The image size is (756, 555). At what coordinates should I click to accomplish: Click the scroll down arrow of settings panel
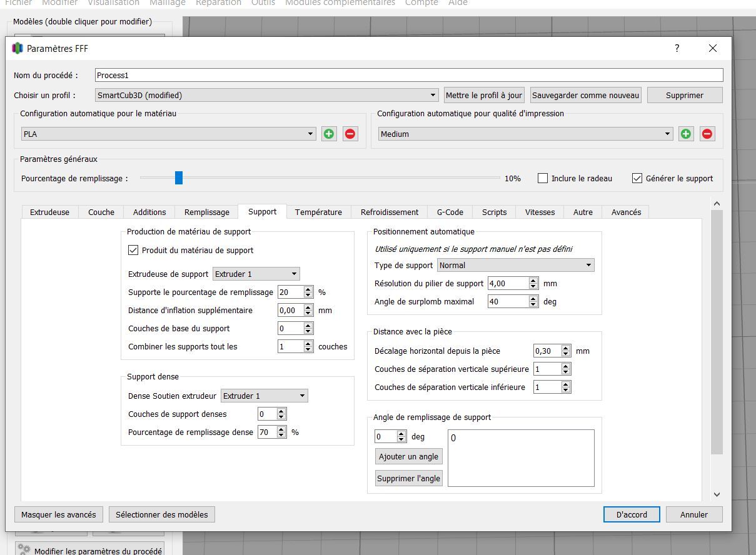(717, 494)
